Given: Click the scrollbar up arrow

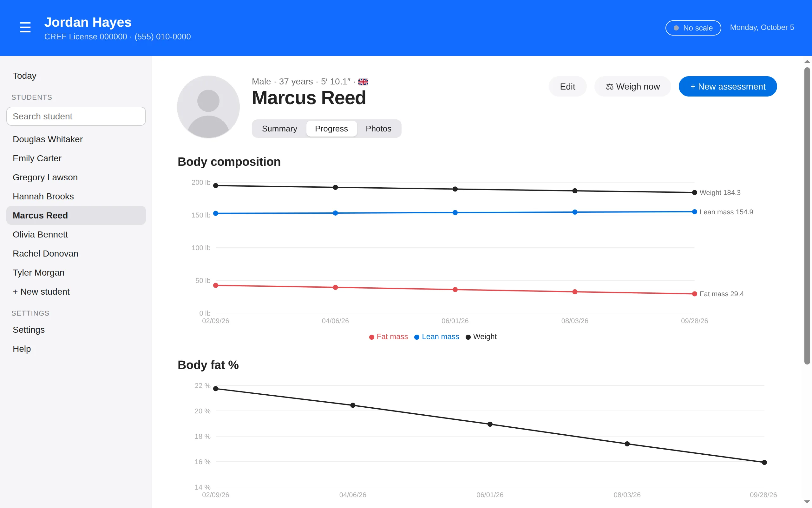Looking at the screenshot, I should point(807,62).
